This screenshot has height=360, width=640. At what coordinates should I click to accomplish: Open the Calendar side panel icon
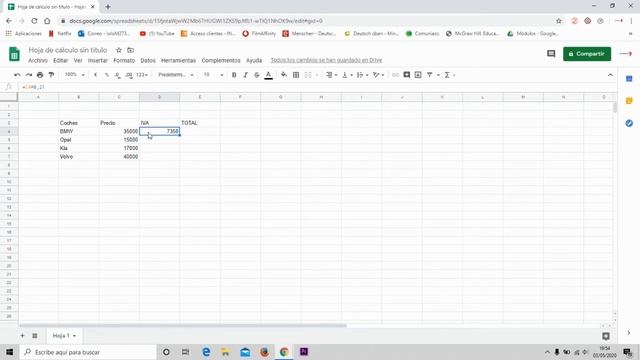coord(629,79)
